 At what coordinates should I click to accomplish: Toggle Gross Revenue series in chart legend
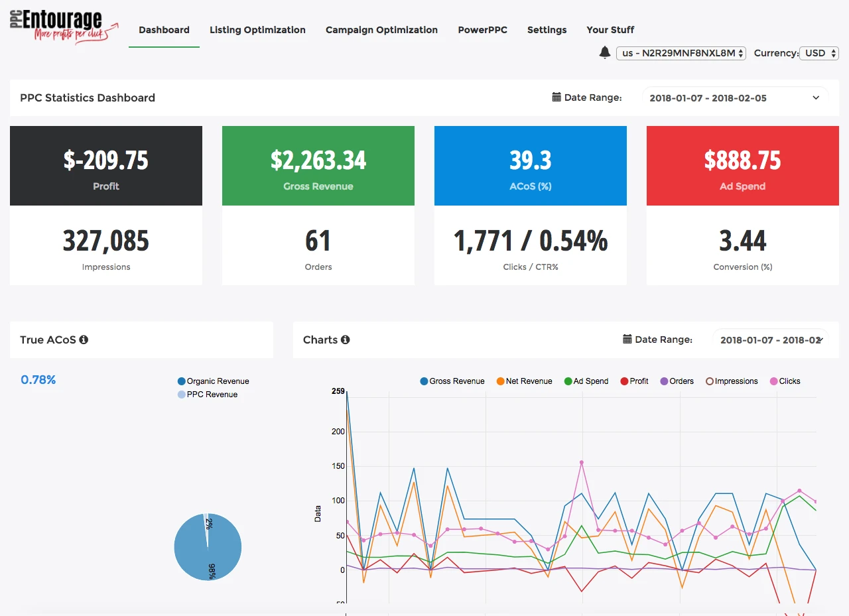point(452,381)
